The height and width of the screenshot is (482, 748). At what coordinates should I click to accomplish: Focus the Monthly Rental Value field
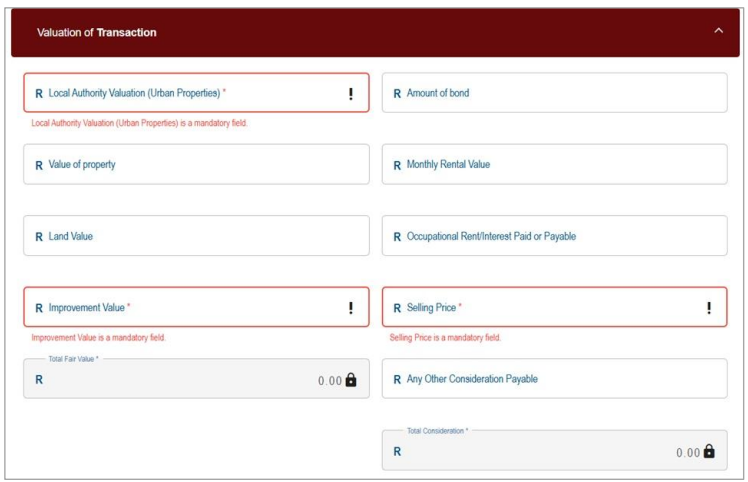554,165
